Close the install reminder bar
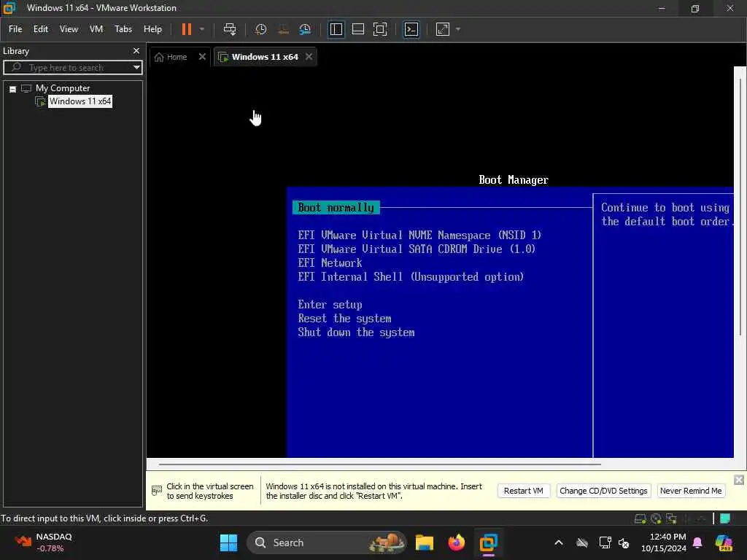This screenshot has height=560, width=747. [x=738, y=480]
